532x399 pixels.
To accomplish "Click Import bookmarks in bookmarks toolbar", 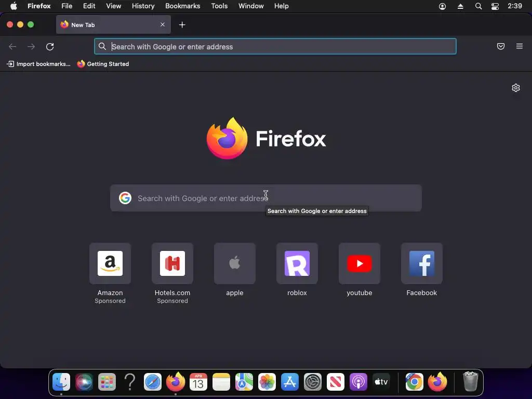I will point(38,64).
